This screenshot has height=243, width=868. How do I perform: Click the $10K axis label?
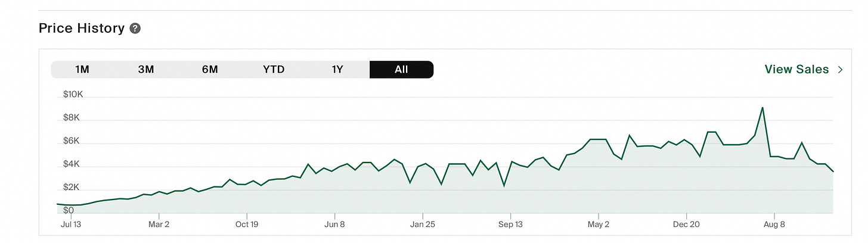(x=73, y=95)
